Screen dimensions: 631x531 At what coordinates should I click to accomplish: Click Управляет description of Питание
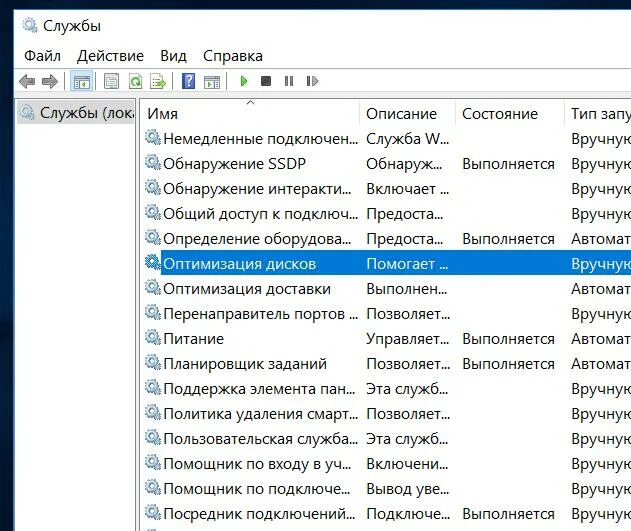point(408,339)
